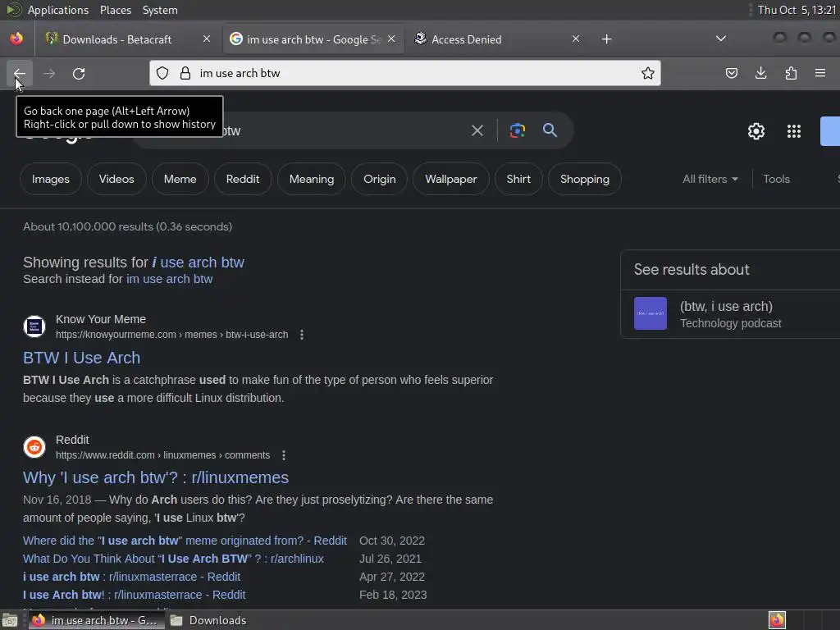Click the site security padlock icon
The width and height of the screenshot is (840, 630).
[x=185, y=73]
